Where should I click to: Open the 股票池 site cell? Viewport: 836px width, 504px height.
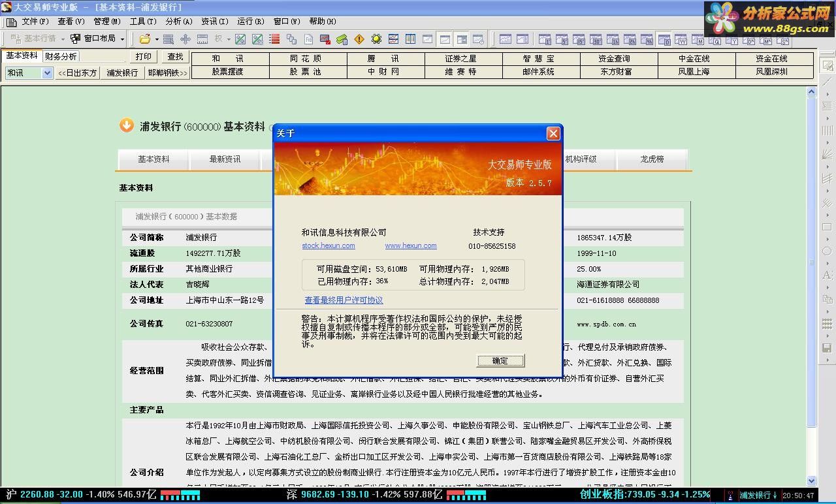tap(306, 72)
